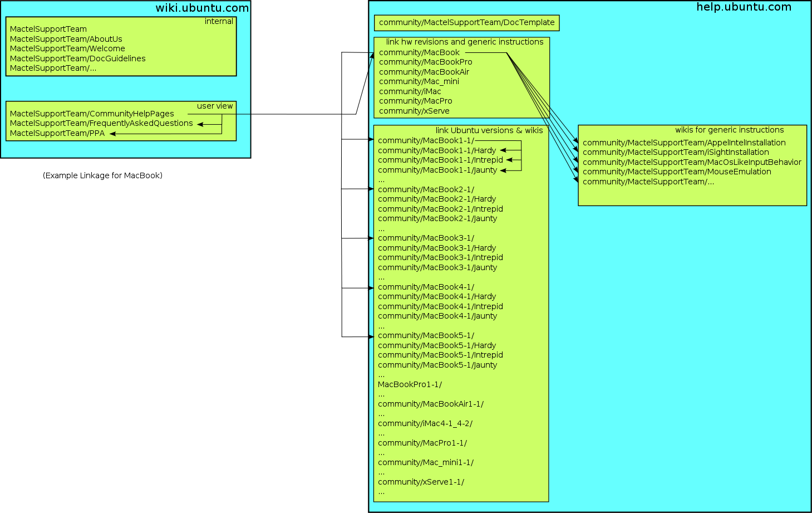Select community/MacBookAir entry

pos(424,72)
